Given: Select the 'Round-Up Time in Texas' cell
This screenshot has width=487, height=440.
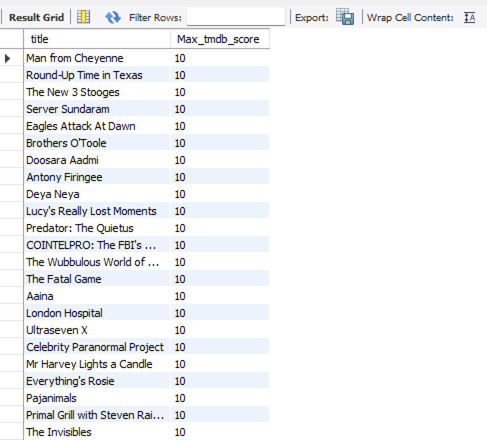Looking at the screenshot, I should tap(97, 75).
